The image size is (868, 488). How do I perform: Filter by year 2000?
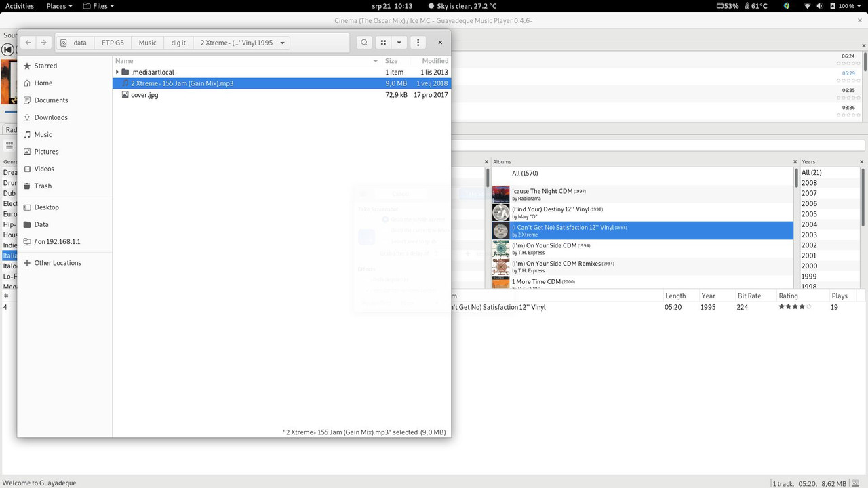click(830, 266)
